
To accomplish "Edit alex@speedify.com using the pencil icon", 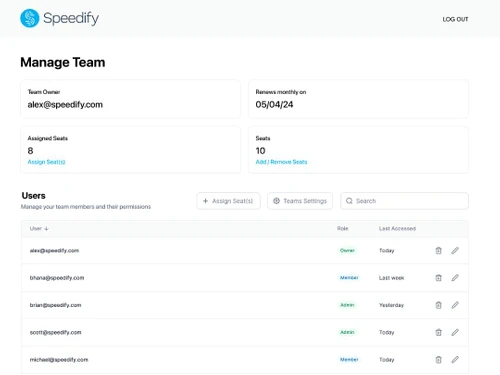I will (x=455, y=250).
